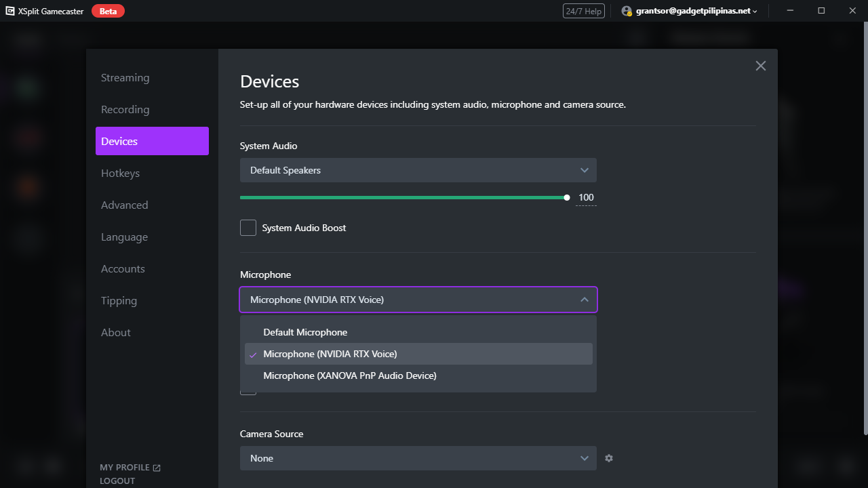
Task: Open the About tab
Action: (152, 333)
